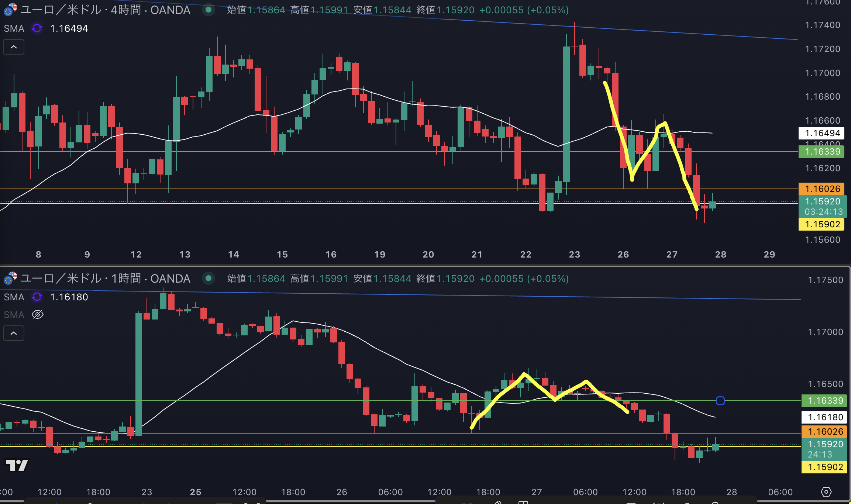This screenshot has width=851, height=504.
Task: Click date label 16 on upper time axis
Action: (331, 254)
